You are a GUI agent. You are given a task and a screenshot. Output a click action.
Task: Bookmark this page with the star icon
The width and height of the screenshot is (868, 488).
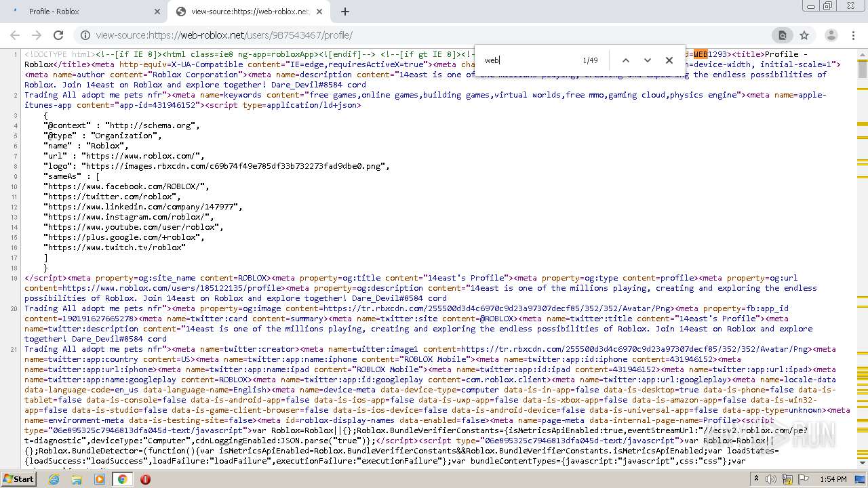(804, 35)
